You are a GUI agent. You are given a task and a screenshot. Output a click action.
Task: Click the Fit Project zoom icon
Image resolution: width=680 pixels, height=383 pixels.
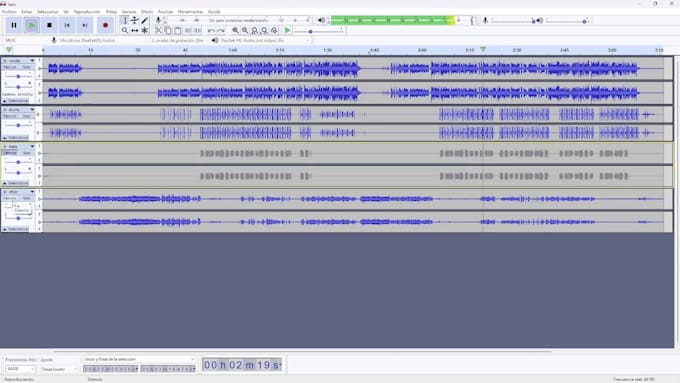[265, 30]
